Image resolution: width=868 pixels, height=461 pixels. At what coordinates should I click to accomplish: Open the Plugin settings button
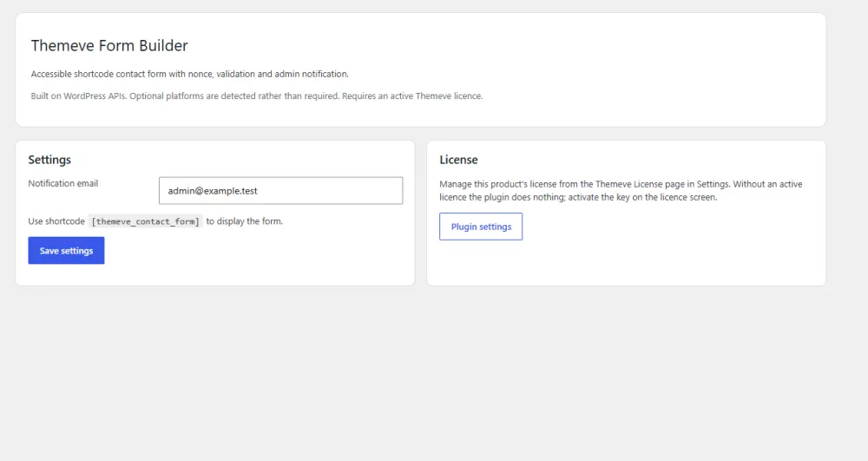[481, 227]
